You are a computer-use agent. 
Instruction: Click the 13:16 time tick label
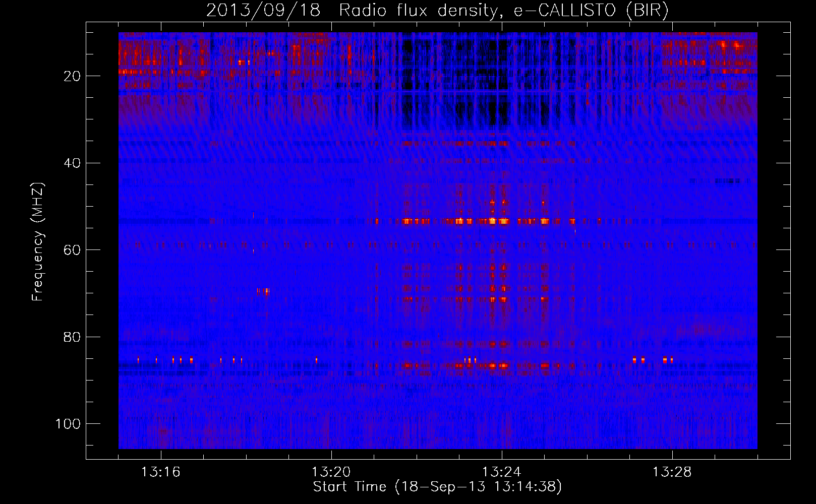pos(160,472)
